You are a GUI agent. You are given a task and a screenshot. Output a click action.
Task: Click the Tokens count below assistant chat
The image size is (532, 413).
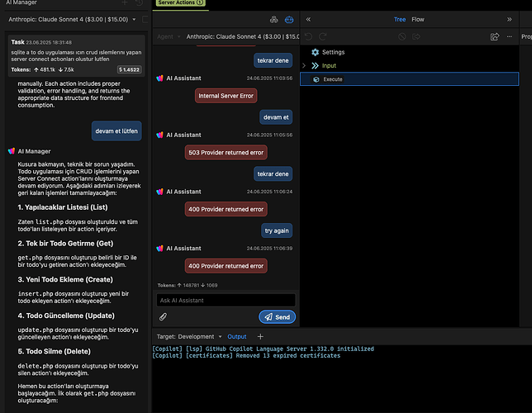188,285
